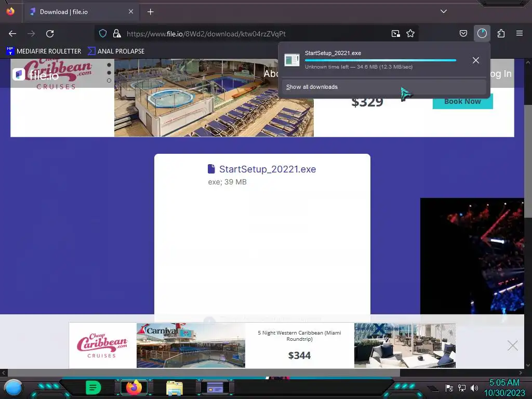Open a new tab with plus button
The width and height of the screenshot is (532, 399).
pyautogui.click(x=150, y=12)
